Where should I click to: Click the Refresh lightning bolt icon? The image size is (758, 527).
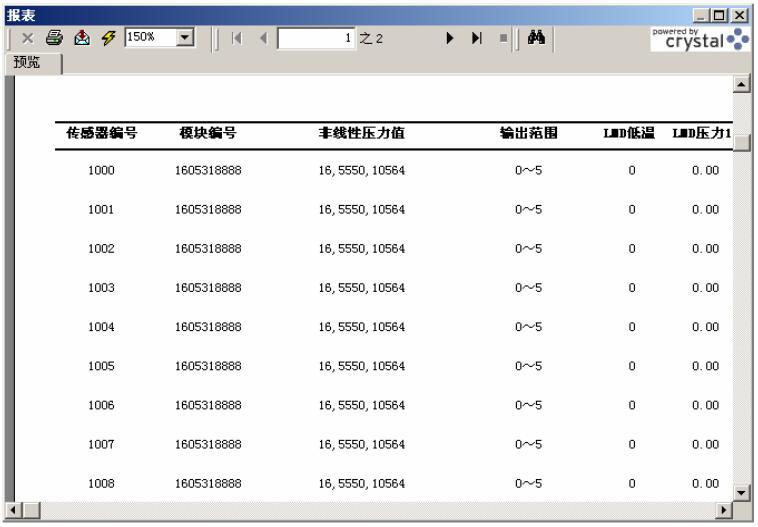coord(108,37)
